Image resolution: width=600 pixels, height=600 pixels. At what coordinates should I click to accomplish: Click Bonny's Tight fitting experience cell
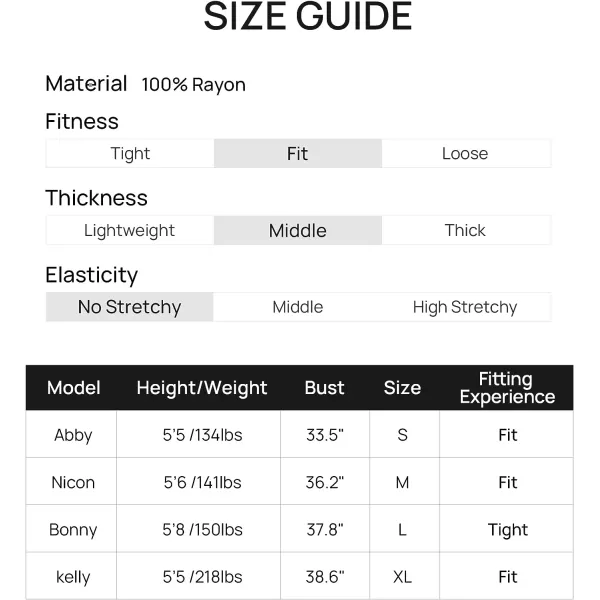(507, 530)
